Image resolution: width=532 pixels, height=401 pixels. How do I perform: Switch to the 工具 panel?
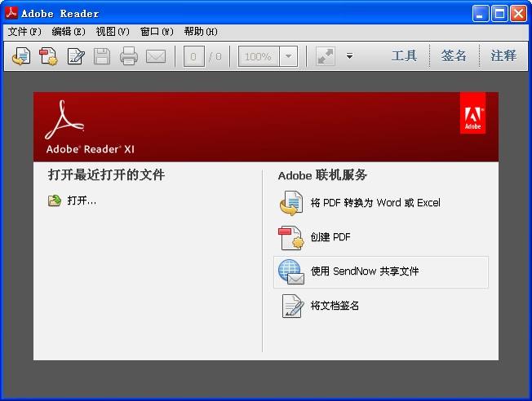point(404,56)
